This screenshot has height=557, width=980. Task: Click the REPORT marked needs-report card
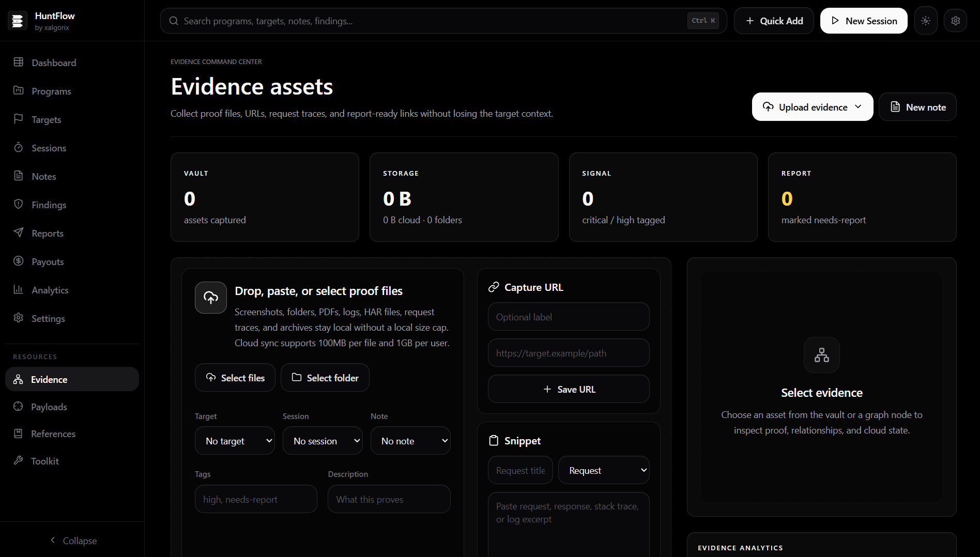[x=862, y=197]
